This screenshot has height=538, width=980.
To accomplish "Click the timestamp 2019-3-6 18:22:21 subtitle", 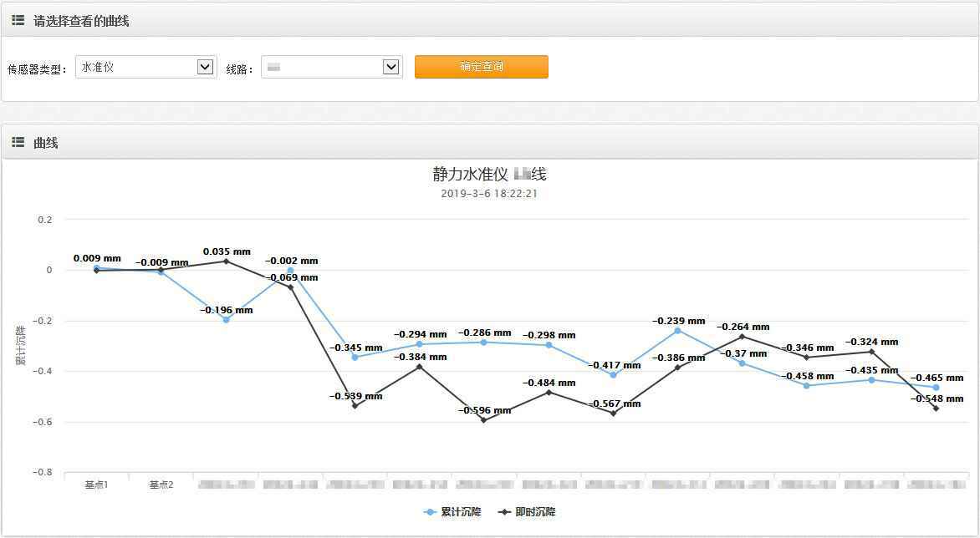I will 489,194.
